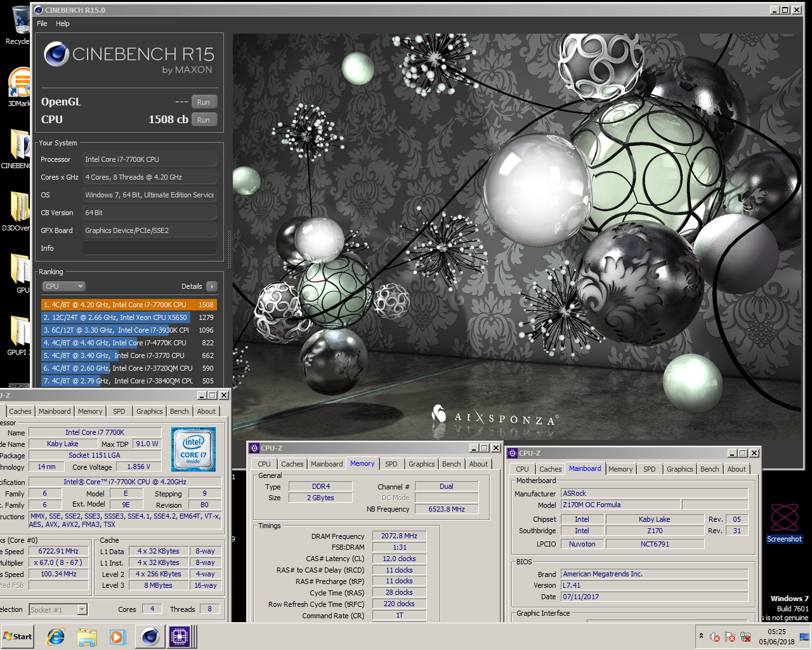Screen dimensions: 812x650
Task: Click core speed value 6722.91 MHz
Action: pyautogui.click(x=60, y=551)
